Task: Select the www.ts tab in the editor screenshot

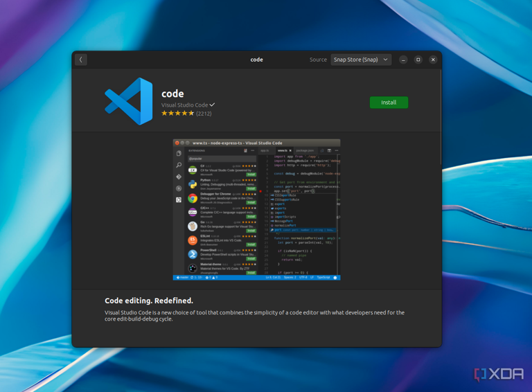Action: [x=284, y=150]
